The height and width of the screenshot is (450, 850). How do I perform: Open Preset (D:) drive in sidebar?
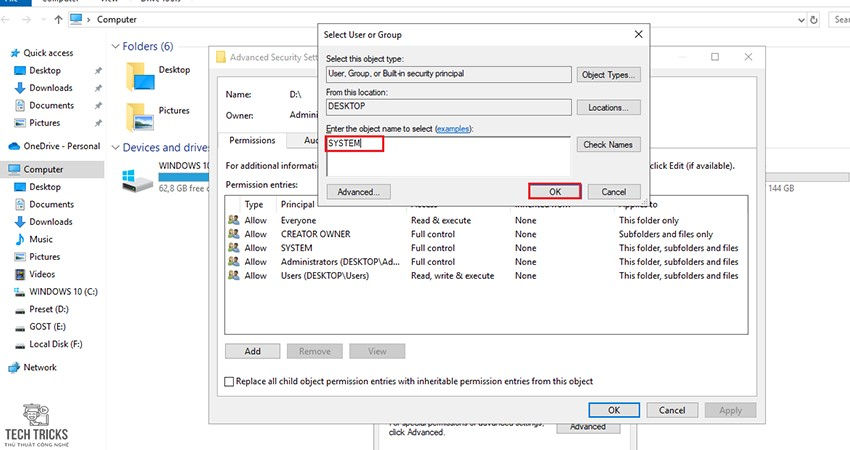[49, 309]
